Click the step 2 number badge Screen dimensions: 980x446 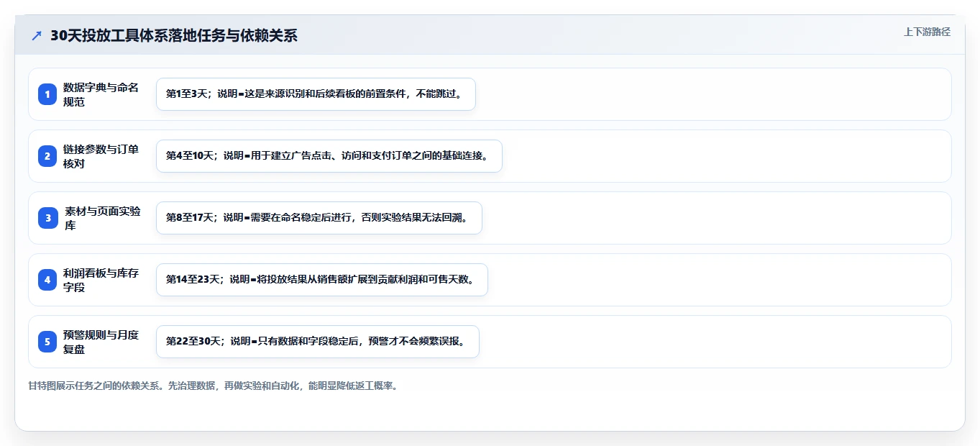(47, 156)
